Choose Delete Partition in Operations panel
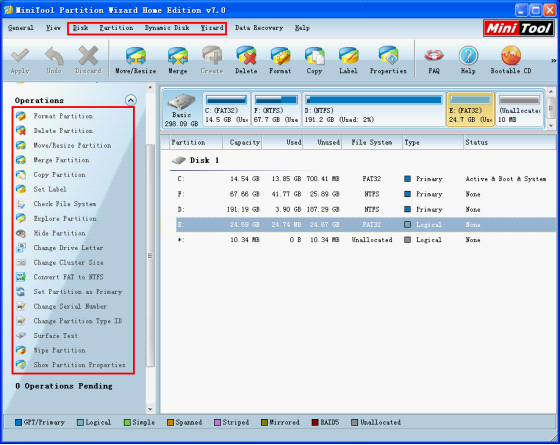This screenshot has height=445, width=560. click(x=63, y=131)
